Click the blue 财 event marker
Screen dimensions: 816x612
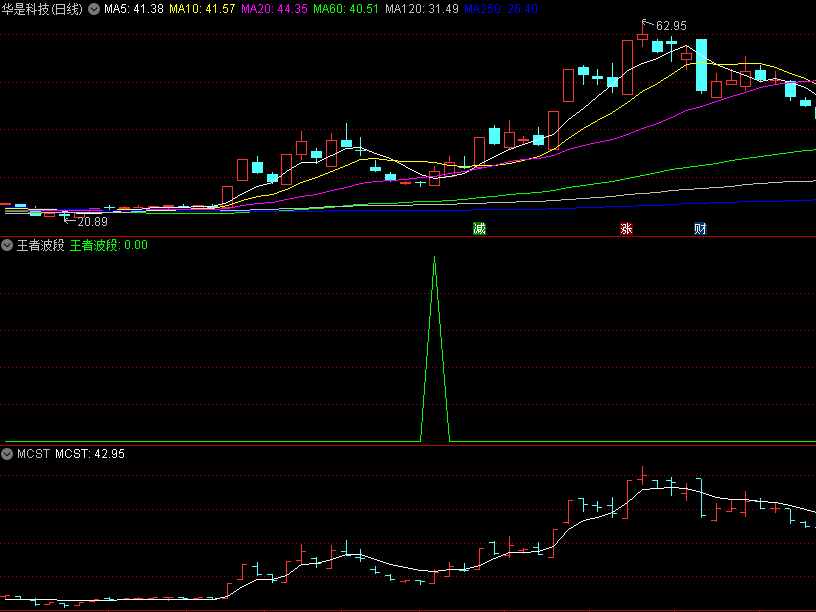pos(700,228)
